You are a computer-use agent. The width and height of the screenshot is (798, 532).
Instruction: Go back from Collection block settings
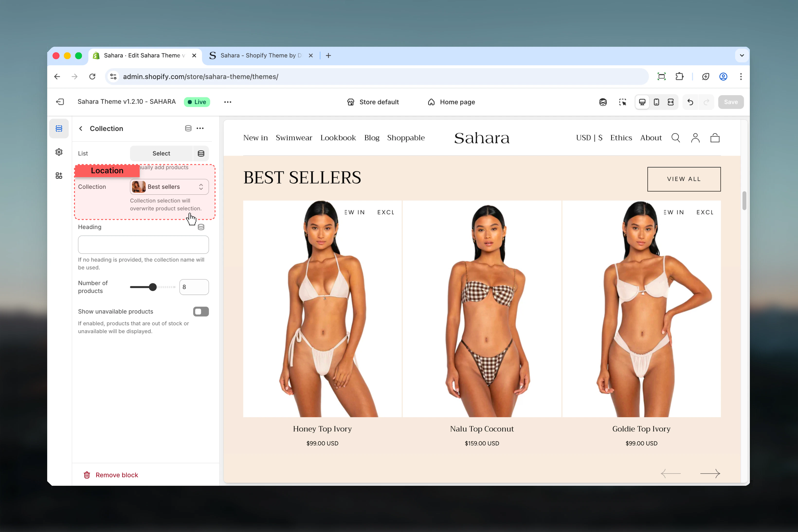[81, 128]
